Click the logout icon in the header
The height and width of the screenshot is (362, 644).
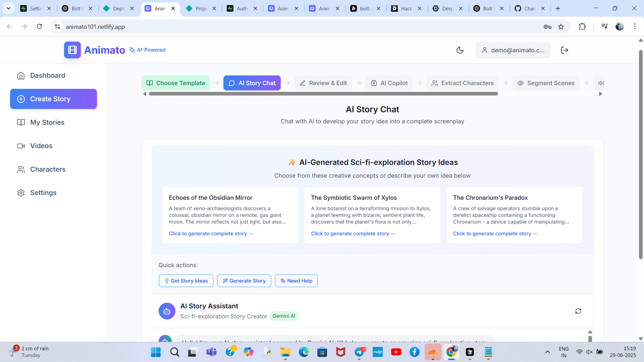point(565,50)
